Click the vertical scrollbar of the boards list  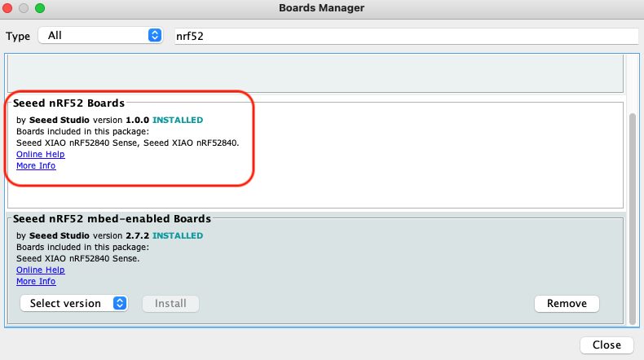point(633,218)
